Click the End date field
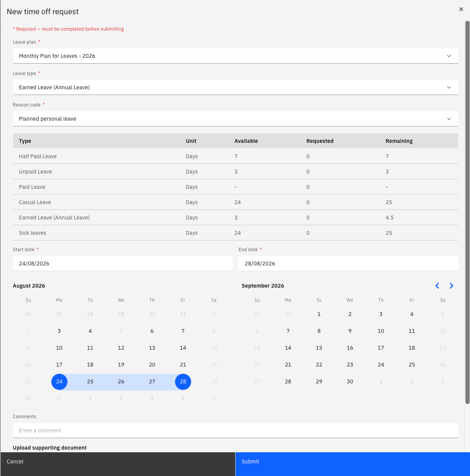Viewport: 470px width, 476px height. [x=348, y=263]
